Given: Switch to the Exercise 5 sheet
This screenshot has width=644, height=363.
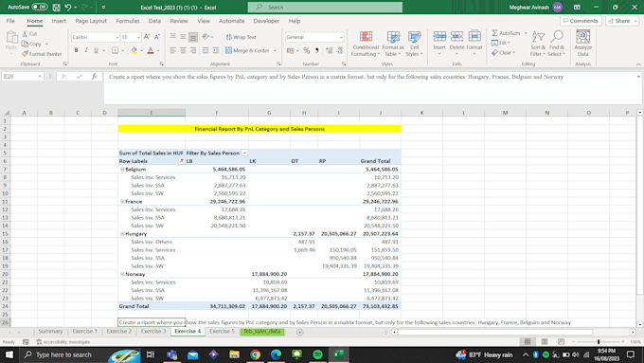Looking at the screenshot, I should click(x=222, y=332).
